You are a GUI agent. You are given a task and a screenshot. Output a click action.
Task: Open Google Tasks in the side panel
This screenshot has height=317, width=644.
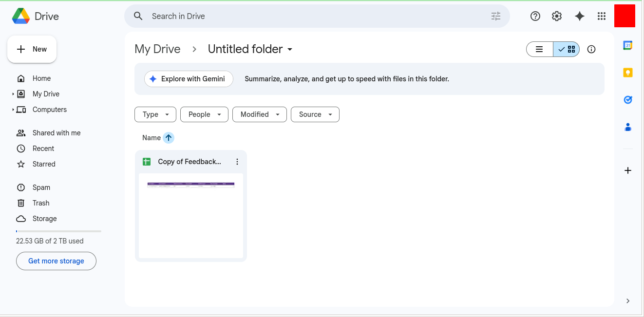(627, 99)
